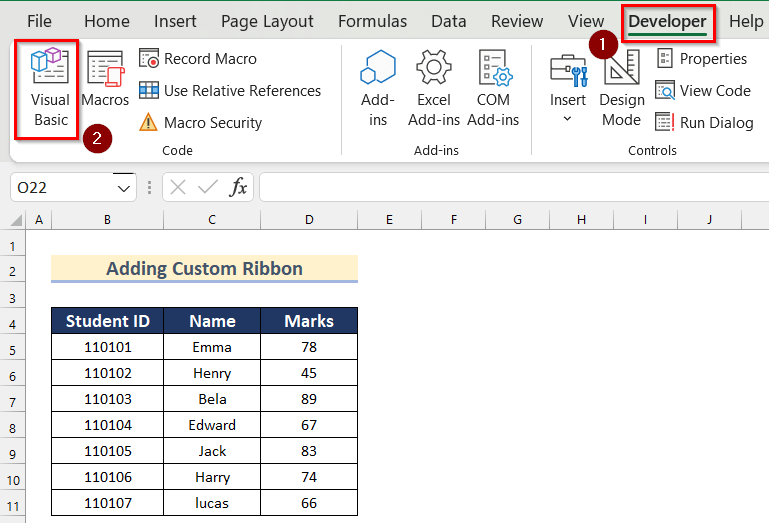This screenshot has height=523, width=769.
Task: Select column D header
Action: [309, 219]
